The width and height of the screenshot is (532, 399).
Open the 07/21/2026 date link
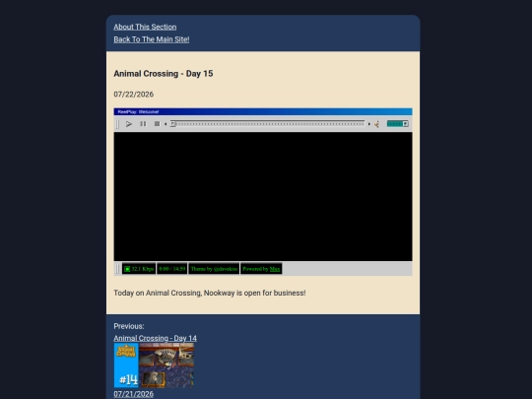point(133,394)
